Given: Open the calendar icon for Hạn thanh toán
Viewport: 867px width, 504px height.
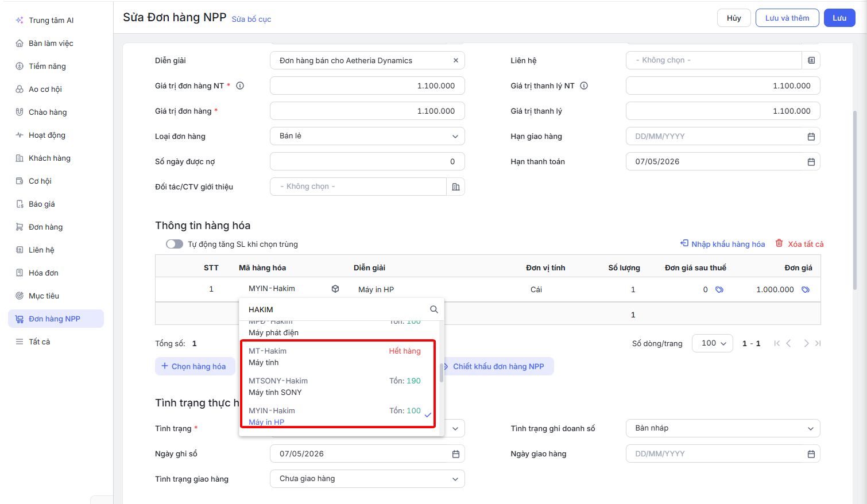Looking at the screenshot, I should click(811, 162).
